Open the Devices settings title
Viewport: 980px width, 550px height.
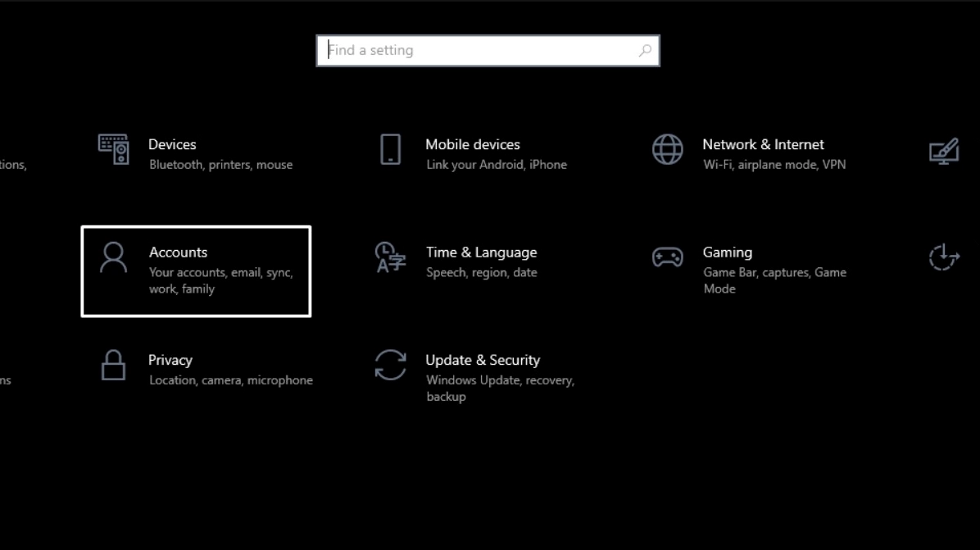tap(172, 144)
